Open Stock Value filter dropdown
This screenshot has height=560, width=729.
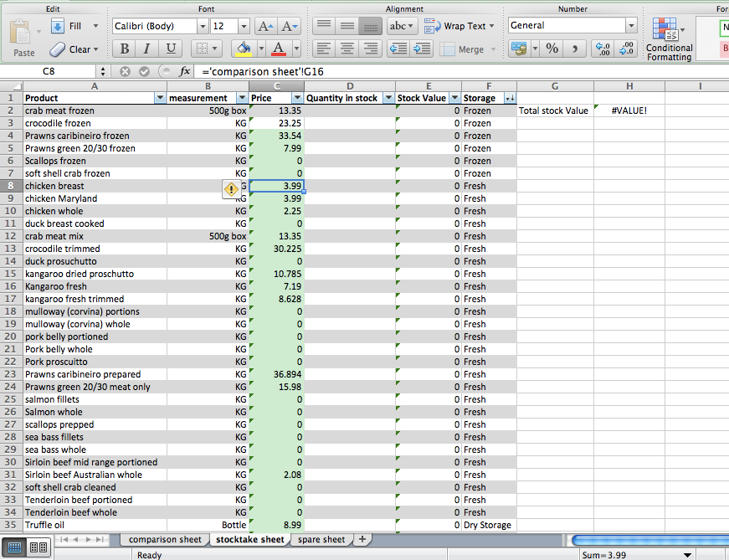[455, 98]
